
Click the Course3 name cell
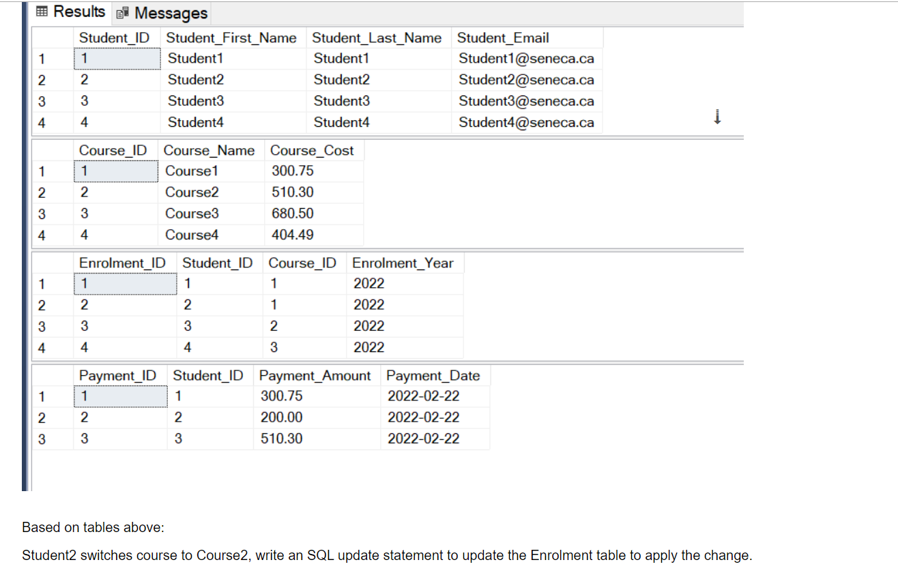pyautogui.click(x=212, y=214)
